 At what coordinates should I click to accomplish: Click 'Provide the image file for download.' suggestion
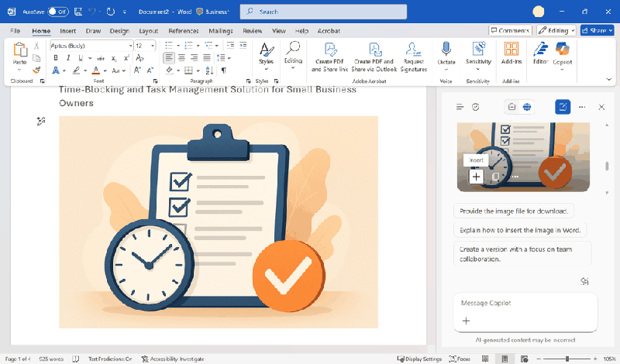click(x=514, y=211)
